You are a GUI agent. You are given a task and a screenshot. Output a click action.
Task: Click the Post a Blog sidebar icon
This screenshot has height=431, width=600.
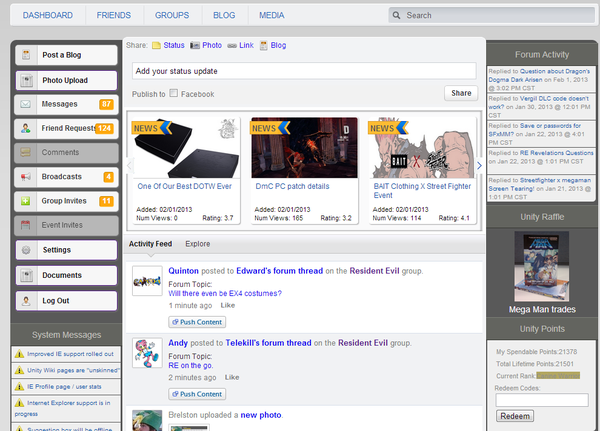[x=26, y=56]
